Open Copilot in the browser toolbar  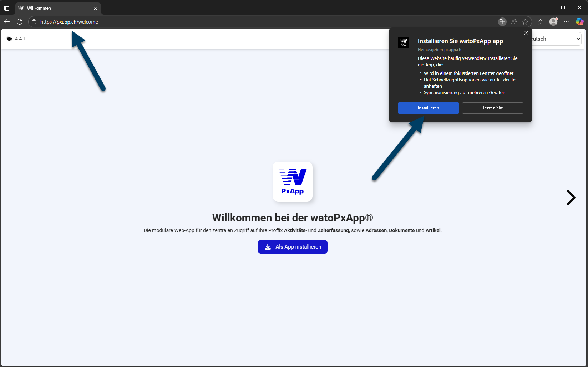(x=579, y=22)
